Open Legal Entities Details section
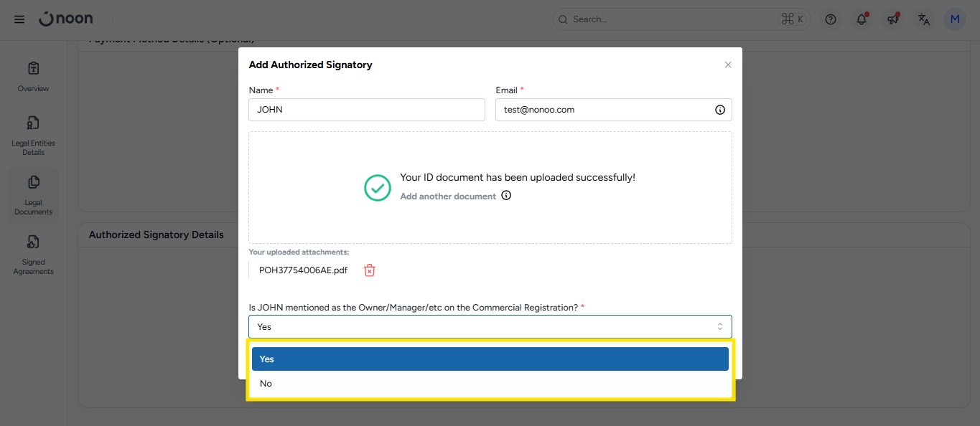 (33, 135)
